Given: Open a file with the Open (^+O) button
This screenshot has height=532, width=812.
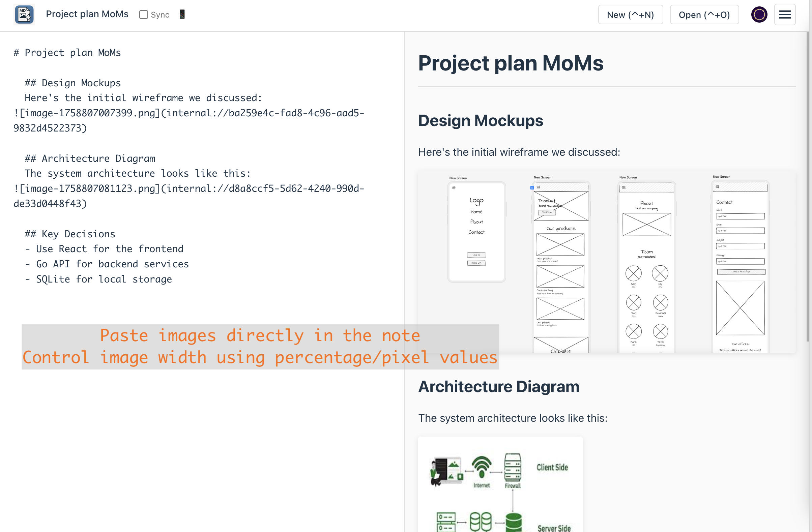Looking at the screenshot, I should [704, 14].
